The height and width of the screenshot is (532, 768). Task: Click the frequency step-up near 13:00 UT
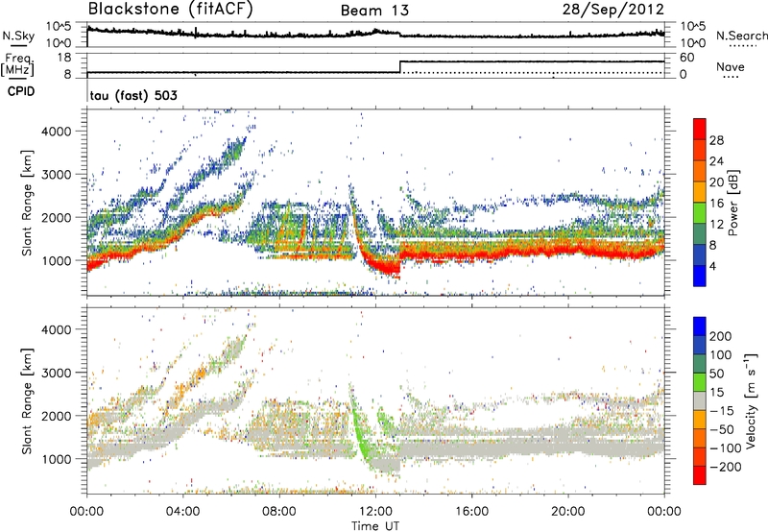click(x=400, y=66)
